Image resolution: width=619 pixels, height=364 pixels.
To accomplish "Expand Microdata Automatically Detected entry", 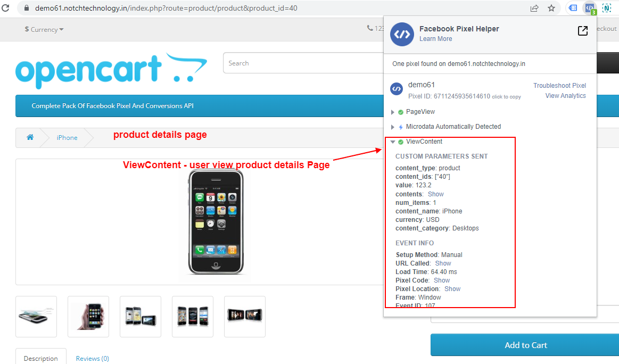I will (x=393, y=127).
